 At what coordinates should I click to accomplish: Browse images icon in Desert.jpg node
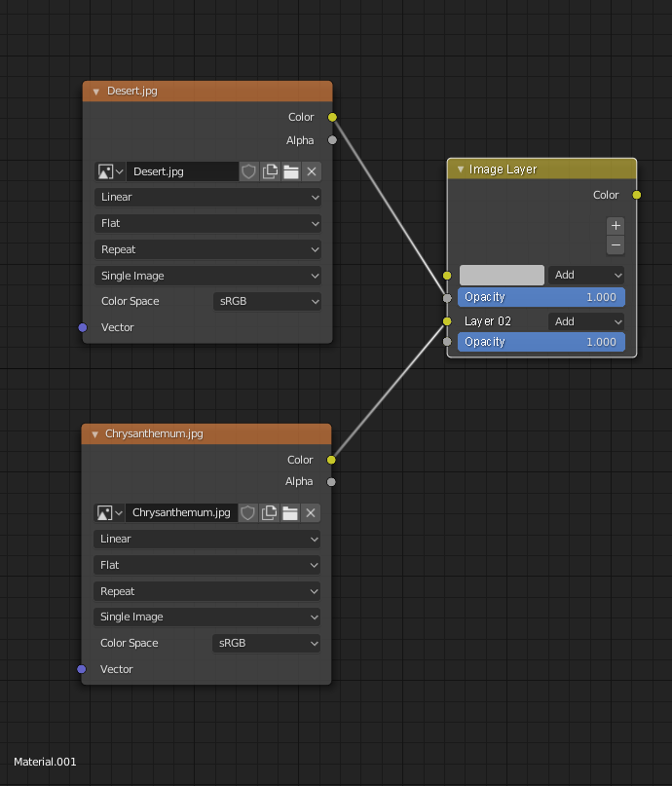[x=110, y=171]
